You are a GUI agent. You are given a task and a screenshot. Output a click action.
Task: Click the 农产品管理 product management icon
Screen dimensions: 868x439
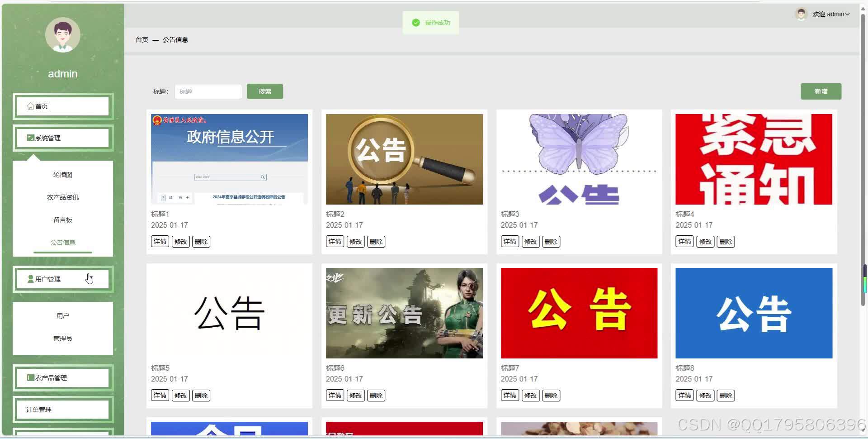(x=30, y=377)
